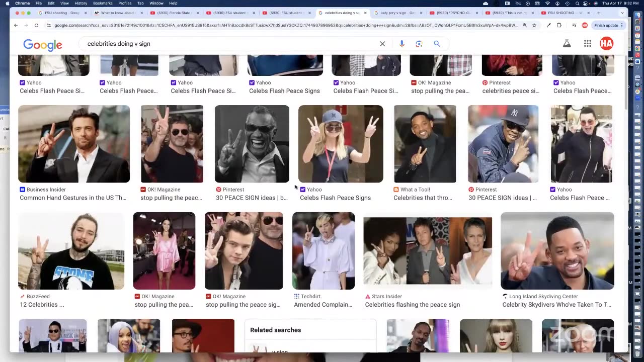This screenshot has width=644, height=362.
Task: Open the History menu in menu bar
Action: point(80,3)
